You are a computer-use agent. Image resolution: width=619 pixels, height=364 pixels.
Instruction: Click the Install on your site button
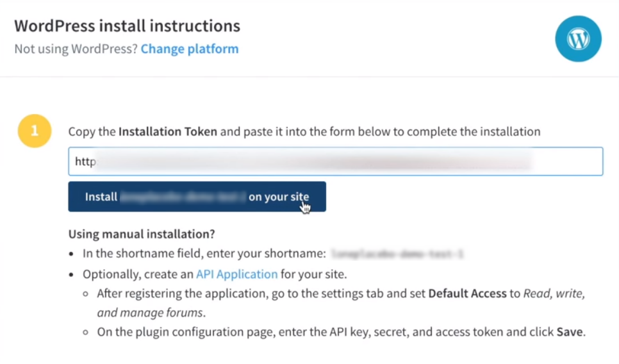[197, 197]
